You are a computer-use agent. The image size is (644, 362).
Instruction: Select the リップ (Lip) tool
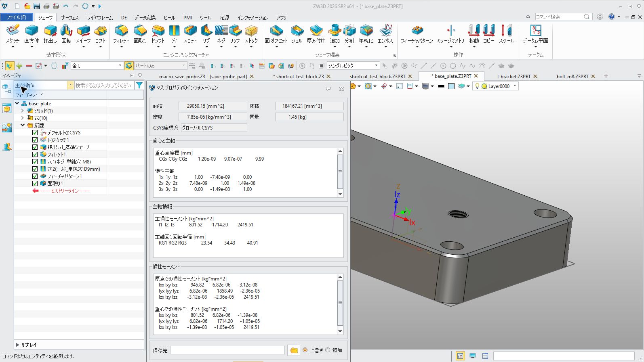point(235,34)
